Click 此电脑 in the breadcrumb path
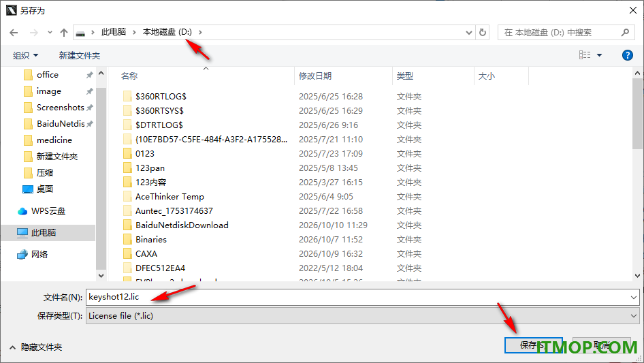The width and height of the screenshot is (644, 363). (x=114, y=32)
